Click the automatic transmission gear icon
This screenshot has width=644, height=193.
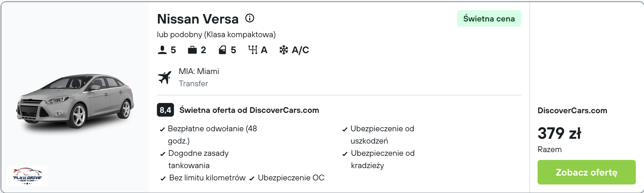(x=253, y=50)
